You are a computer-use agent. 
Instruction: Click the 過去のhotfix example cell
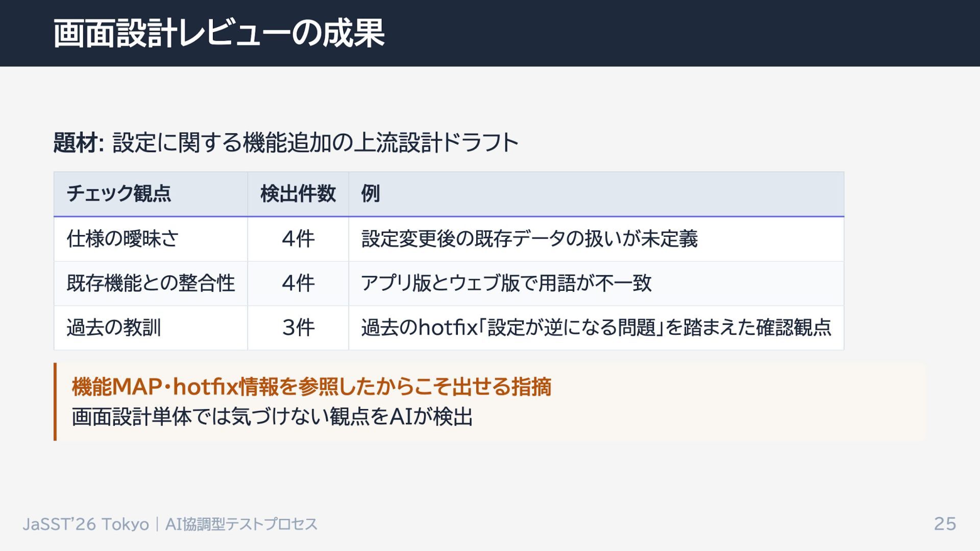coord(596,328)
